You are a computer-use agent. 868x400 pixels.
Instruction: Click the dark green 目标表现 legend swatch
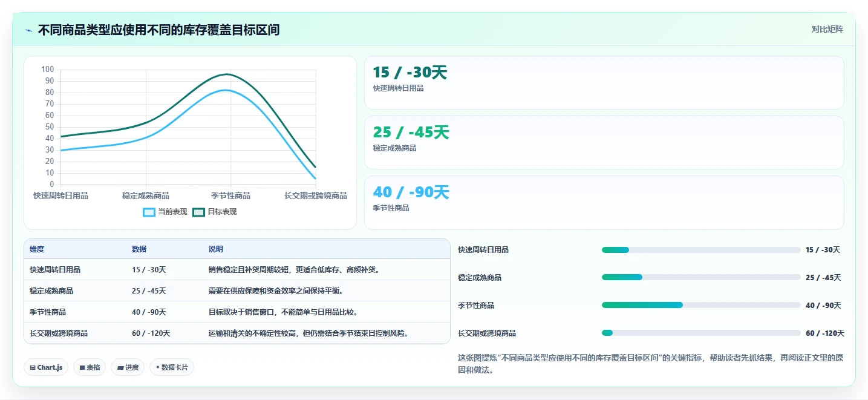pyautogui.click(x=199, y=212)
